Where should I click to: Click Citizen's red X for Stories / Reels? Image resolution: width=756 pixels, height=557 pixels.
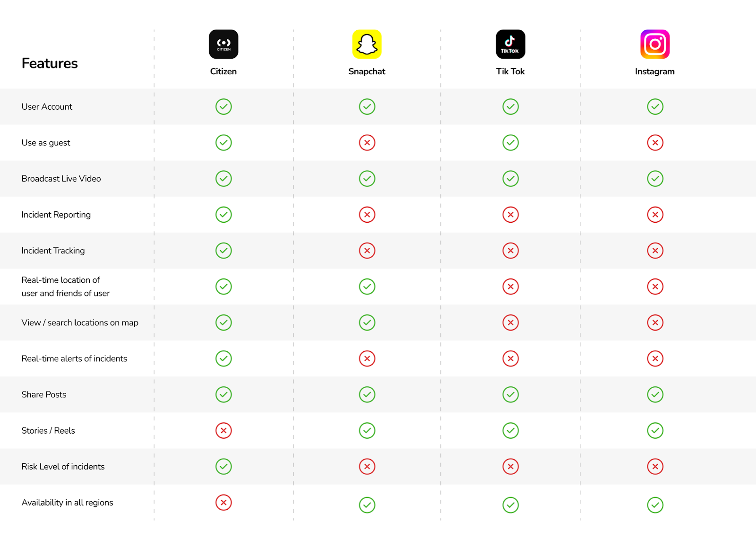[x=223, y=431]
